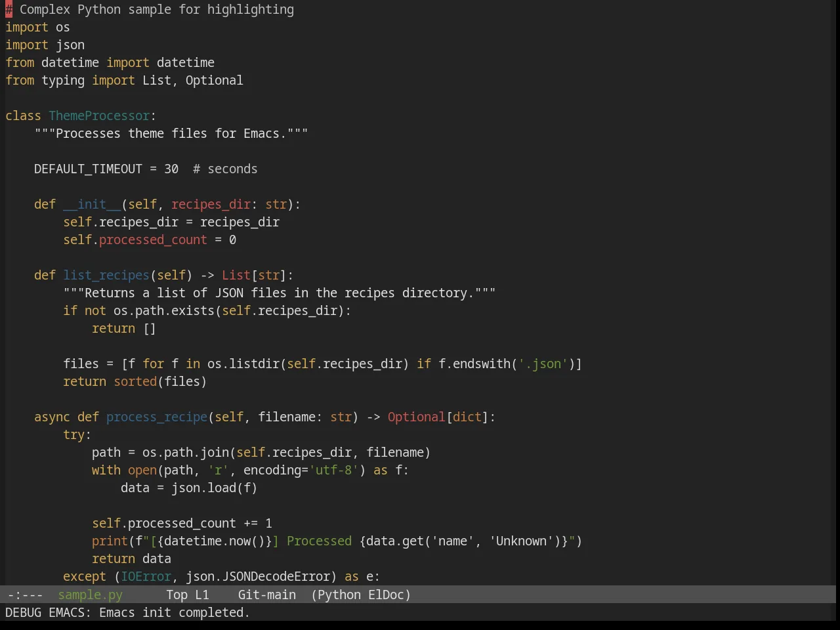This screenshot has height=630, width=840.
Task: Click the 'Optional[dict]' return annotation
Action: pyautogui.click(x=438, y=417)
